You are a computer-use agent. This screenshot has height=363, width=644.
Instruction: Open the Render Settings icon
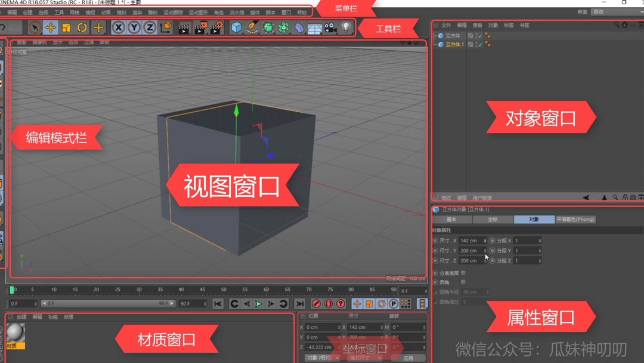click(x=216, y=27)
